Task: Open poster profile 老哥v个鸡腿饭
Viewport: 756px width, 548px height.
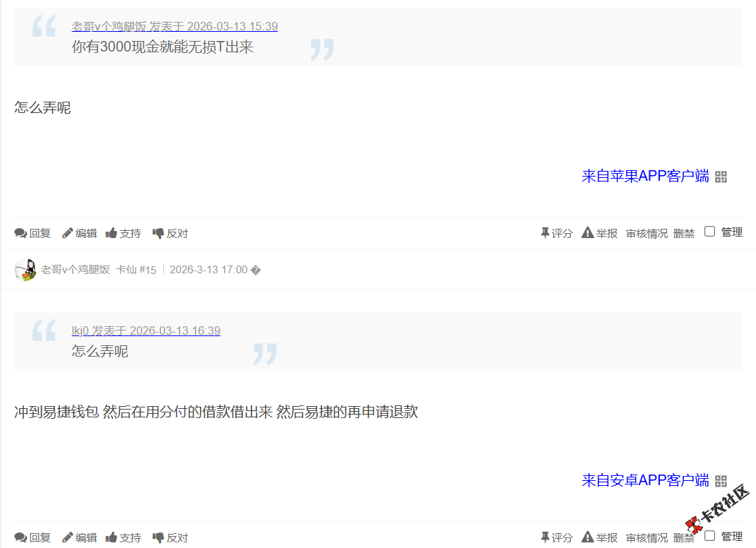Action: (x=76, y=269)
